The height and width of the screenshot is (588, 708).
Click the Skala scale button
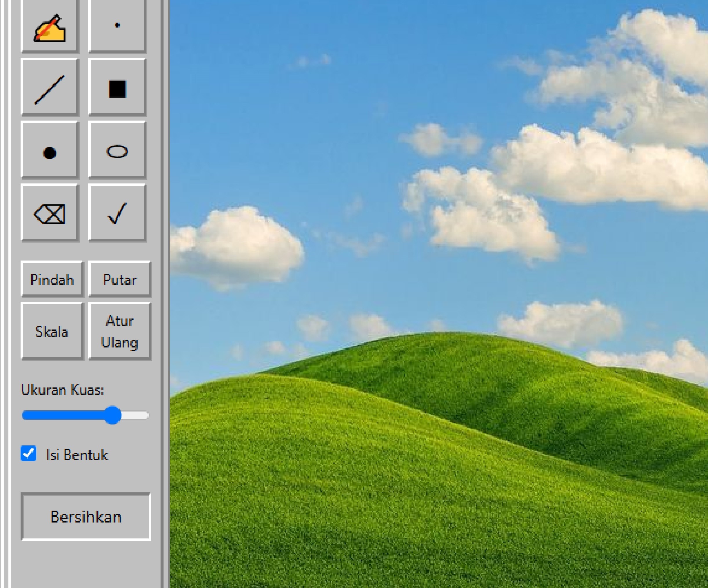pyautogui.click(x=52, y=332)
